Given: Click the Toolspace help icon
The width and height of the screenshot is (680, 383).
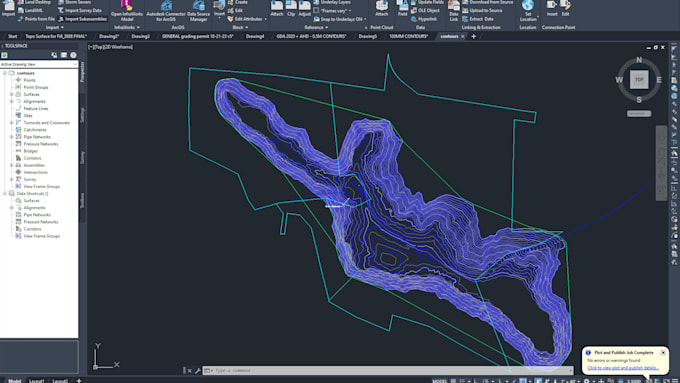Looking at the screenshot, I should tap(73, 55).
